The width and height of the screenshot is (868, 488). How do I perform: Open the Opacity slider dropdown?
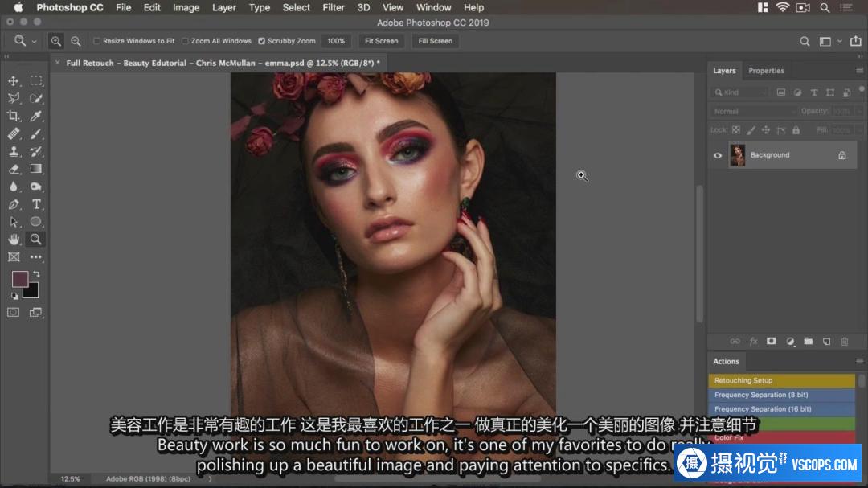pos(859,111)
